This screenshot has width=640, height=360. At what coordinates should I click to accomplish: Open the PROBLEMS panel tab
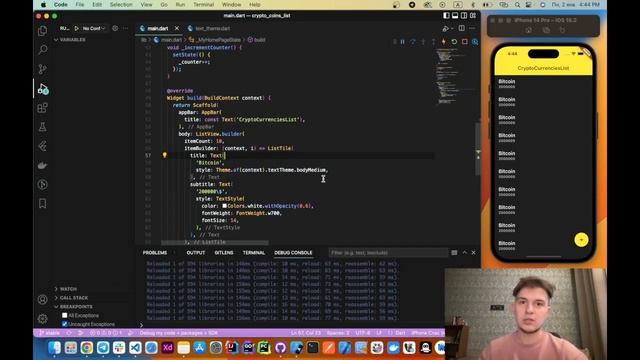155,253
